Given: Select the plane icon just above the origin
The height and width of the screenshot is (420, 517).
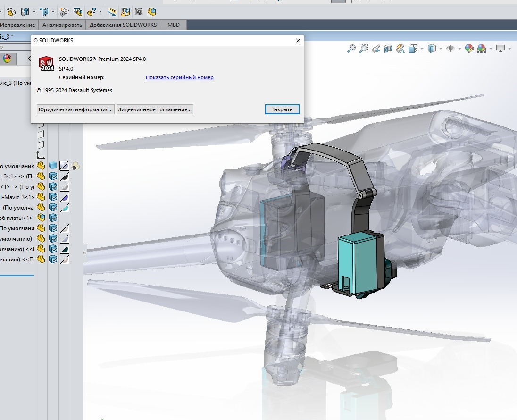Looking at the screenshot, I should point(41,144).
